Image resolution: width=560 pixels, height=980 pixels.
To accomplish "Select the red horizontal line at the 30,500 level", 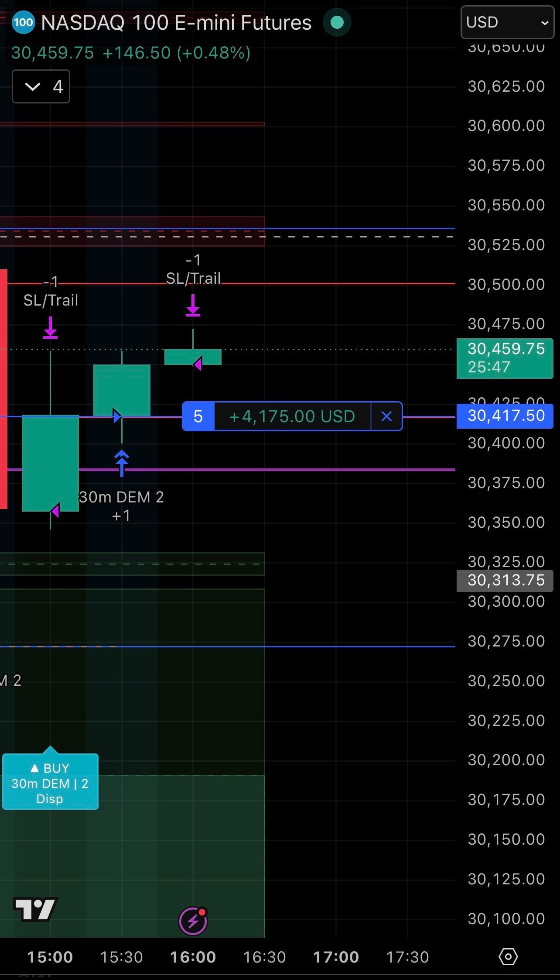I will pos(231,284).
